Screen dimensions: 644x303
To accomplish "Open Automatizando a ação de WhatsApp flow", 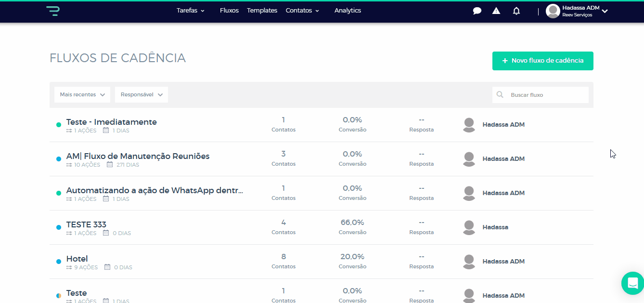I will 155,190.
